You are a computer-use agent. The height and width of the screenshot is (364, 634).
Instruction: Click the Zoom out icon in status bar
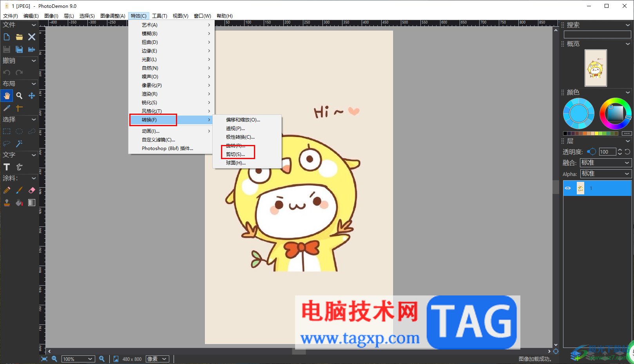[54, 359]
